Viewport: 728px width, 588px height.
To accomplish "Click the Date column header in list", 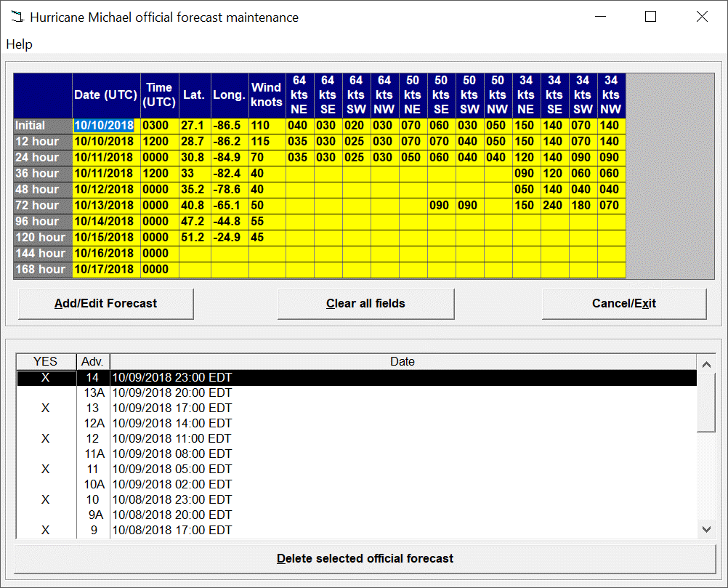I will tap(403, 361).
